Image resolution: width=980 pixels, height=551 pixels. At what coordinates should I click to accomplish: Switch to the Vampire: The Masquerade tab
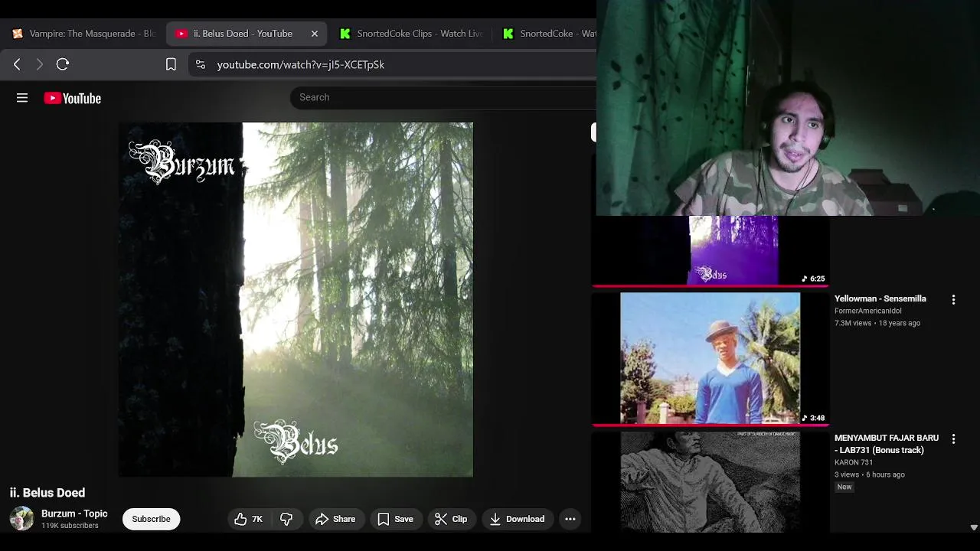83,34
